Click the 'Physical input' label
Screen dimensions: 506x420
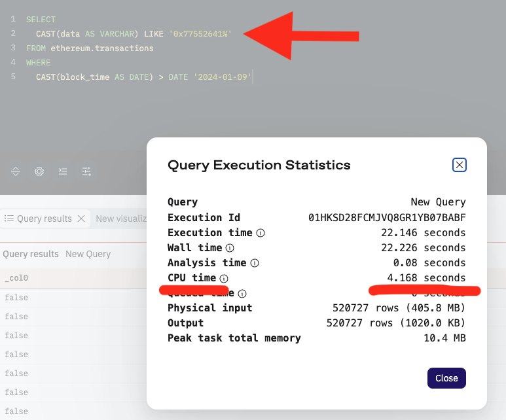pos(209,308)
